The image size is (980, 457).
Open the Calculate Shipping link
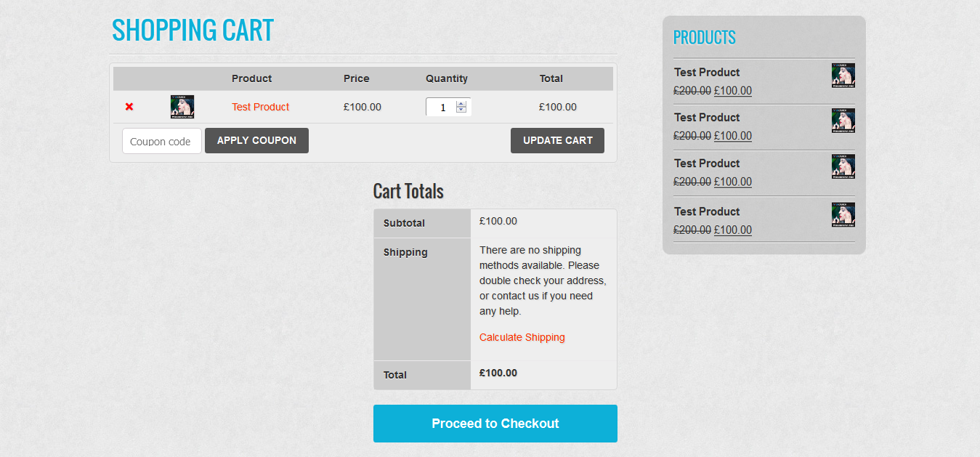pyautogui.click(x=522, y=337)
